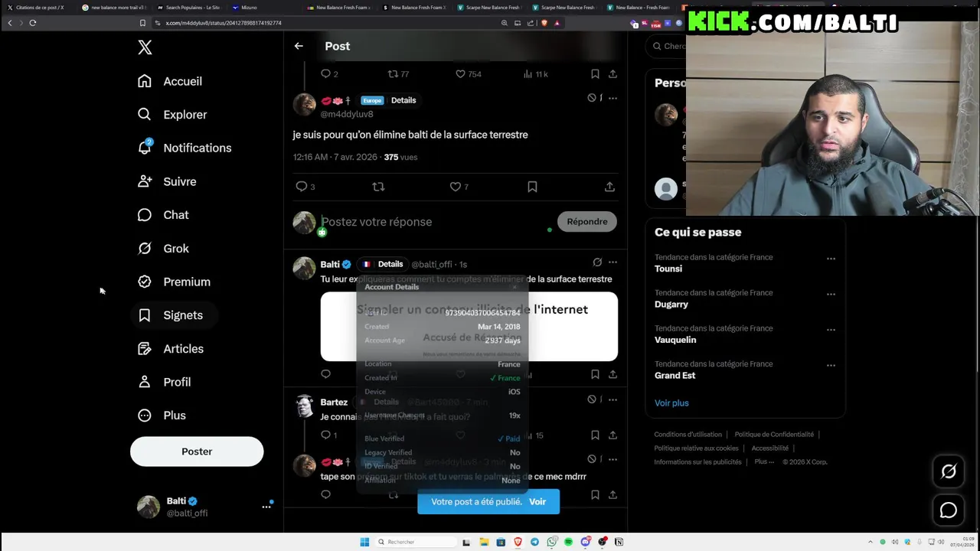Open the floating chat messages button
The height and width of the screenshot is (551, 980).
[948, 510]
